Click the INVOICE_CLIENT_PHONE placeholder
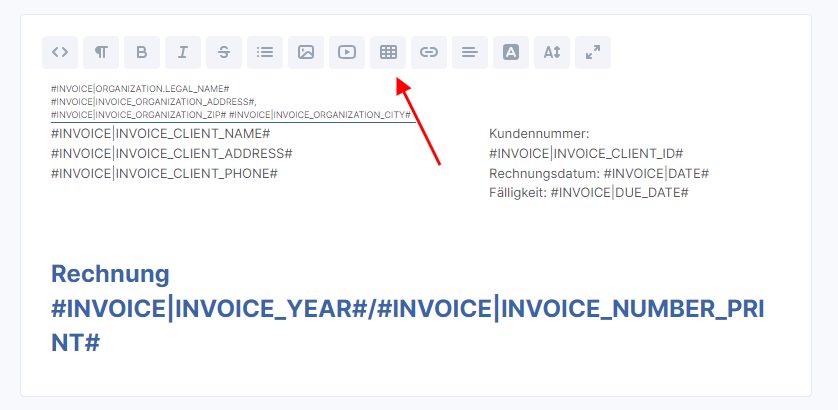838x410 pixels. click(x=164, y=174)
